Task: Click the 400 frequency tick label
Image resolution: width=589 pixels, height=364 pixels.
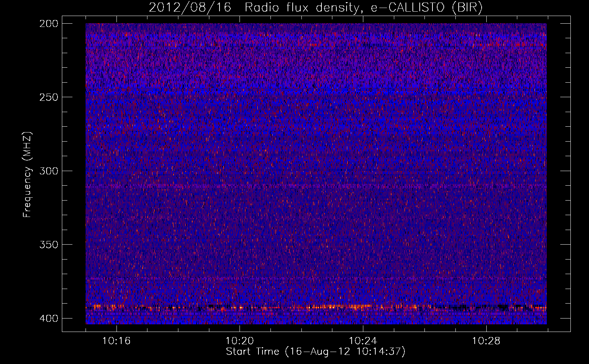Action: click(x=49, y=318)
